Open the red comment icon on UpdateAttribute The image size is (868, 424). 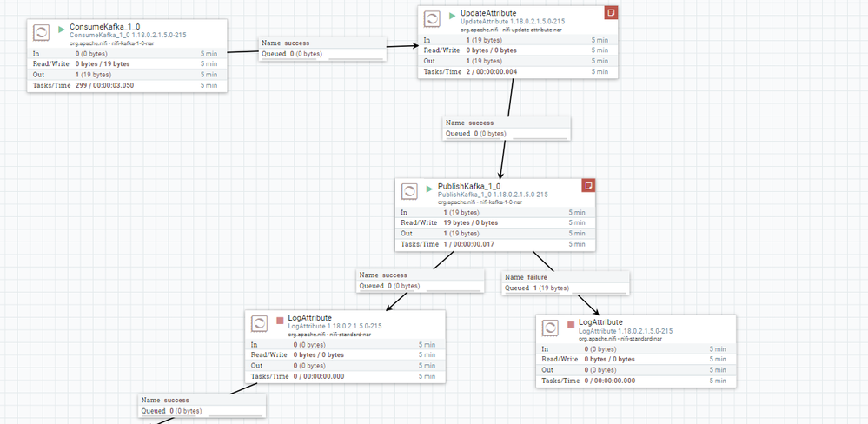click(x=611, y=12)
